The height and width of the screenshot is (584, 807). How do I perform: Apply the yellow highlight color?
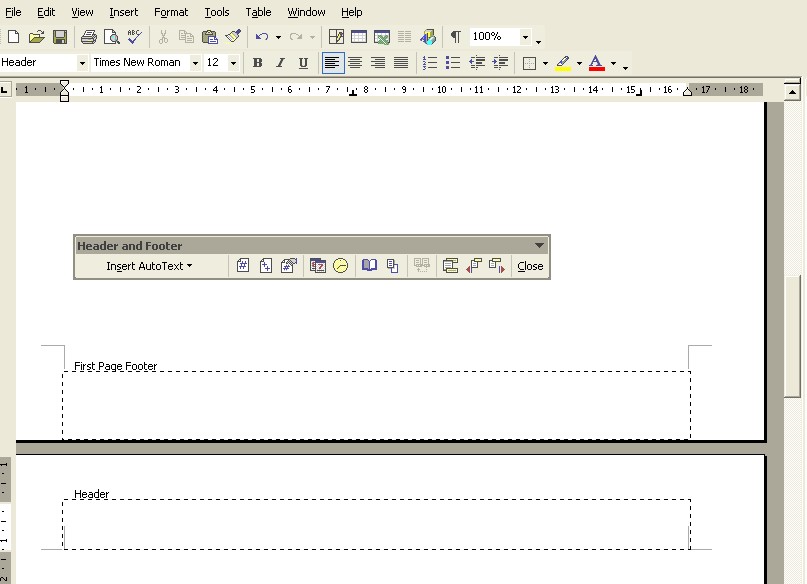click(x=563, y=63)
